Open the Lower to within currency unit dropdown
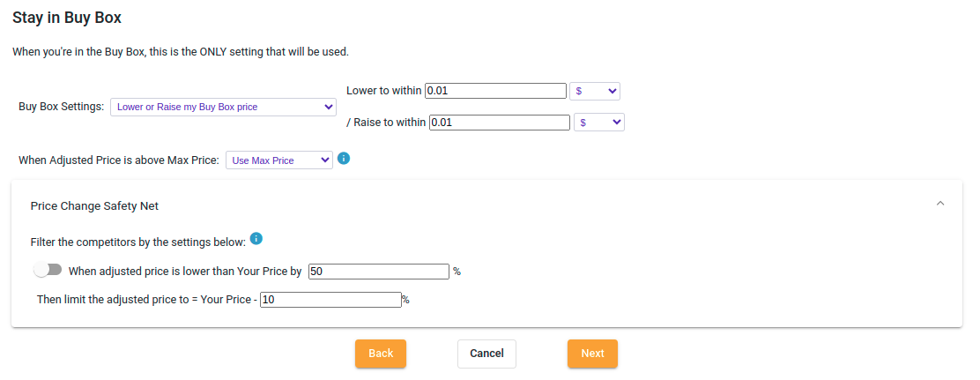 pyautogui.click(x=595, y=91)
